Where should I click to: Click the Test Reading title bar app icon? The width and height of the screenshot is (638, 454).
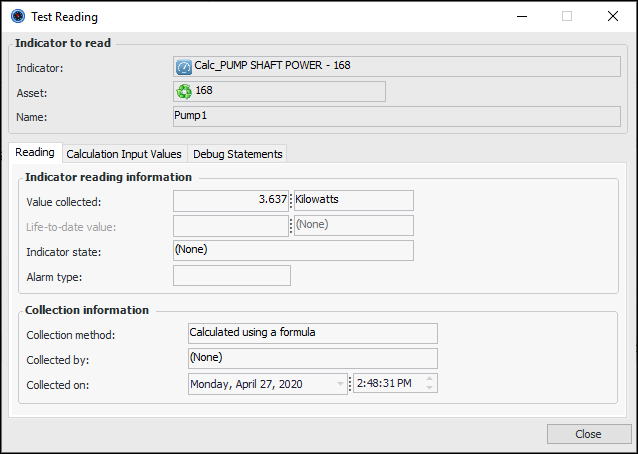pyautogui.click(x=18, y=16)
